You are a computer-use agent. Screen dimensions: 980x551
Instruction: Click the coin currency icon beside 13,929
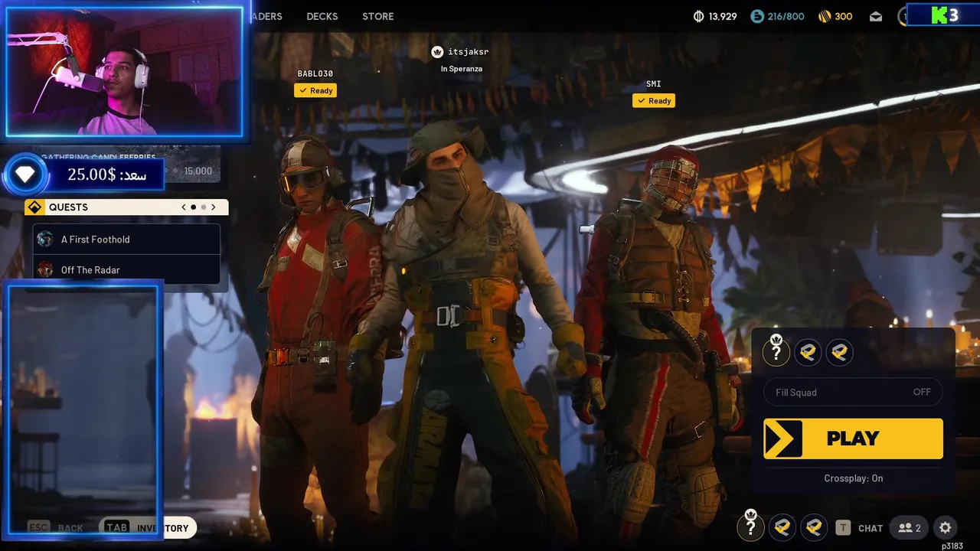pos(698,16)
